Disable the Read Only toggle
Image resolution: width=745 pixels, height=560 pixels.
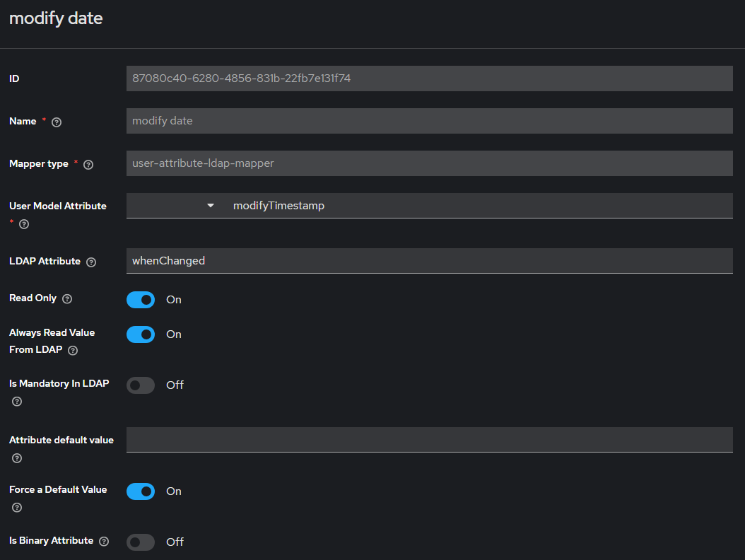click(141, 300)
